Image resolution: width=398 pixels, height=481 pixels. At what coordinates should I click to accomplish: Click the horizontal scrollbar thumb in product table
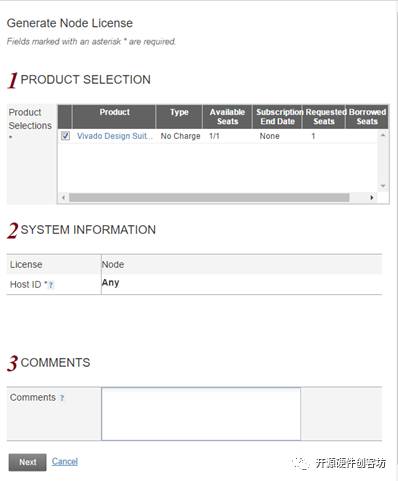pyautogui.click(x=209, y=197)
